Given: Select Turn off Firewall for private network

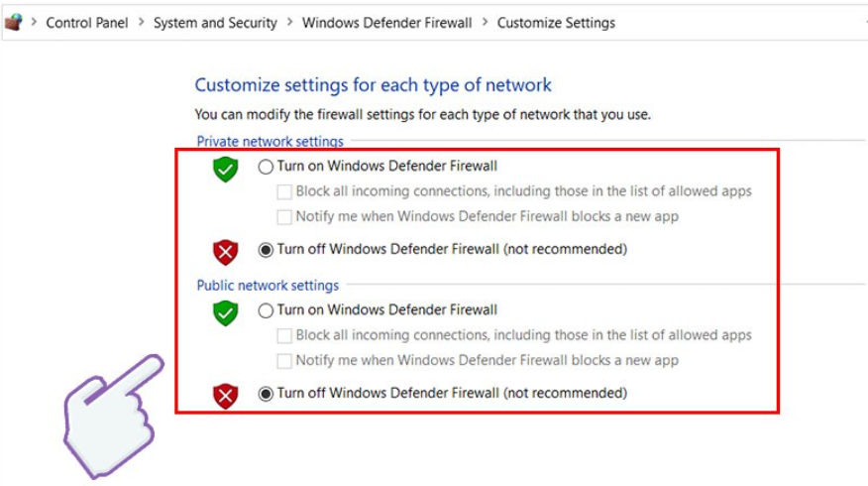Looking at the screenshot, I should [x=266, y=250].
